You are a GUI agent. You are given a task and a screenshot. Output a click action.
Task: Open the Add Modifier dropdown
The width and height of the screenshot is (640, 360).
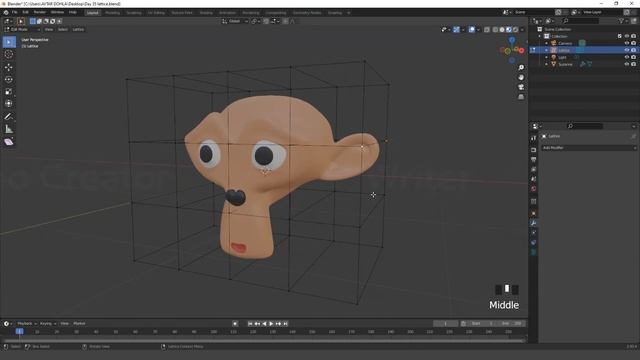(589, 148)
